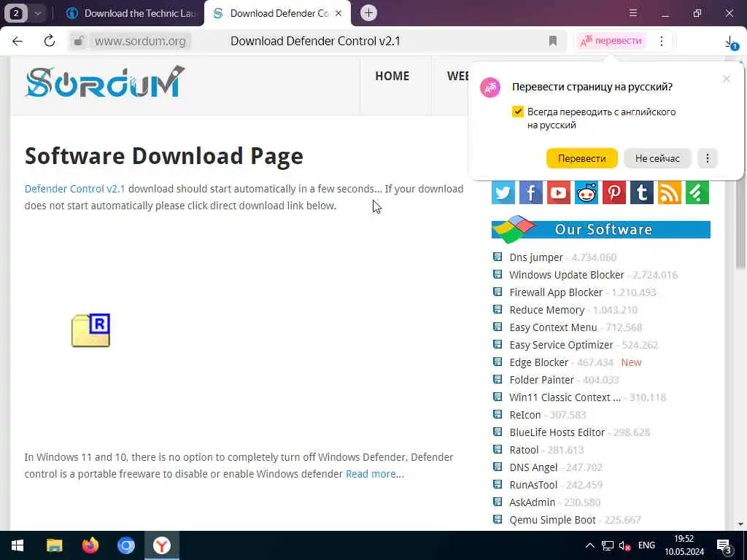Open the Tumblr social icon

click(x=642, y=192)
